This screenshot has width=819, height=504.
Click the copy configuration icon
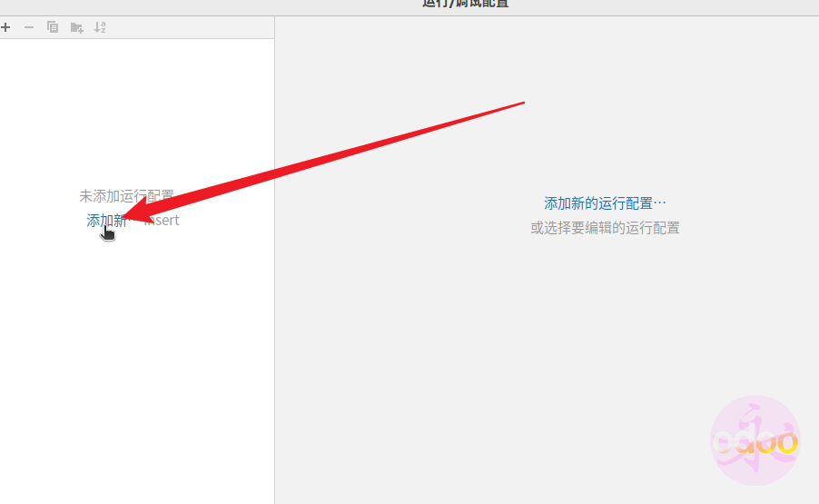53,27
